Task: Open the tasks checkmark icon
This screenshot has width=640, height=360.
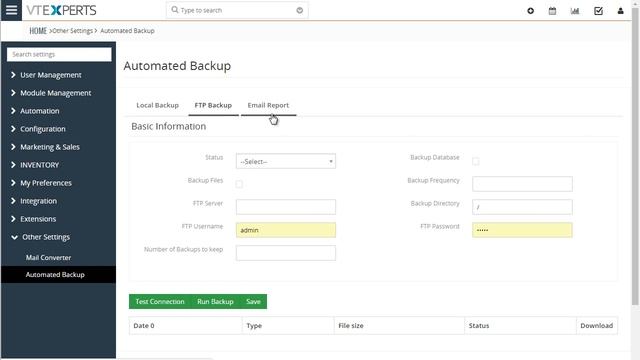Action: pos(598,11)
